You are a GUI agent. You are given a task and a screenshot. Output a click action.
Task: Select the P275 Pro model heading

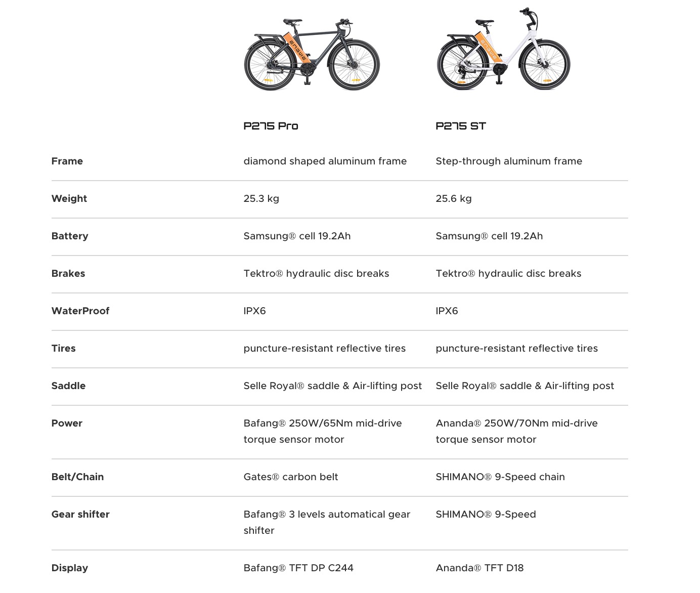tap(271, 126)
